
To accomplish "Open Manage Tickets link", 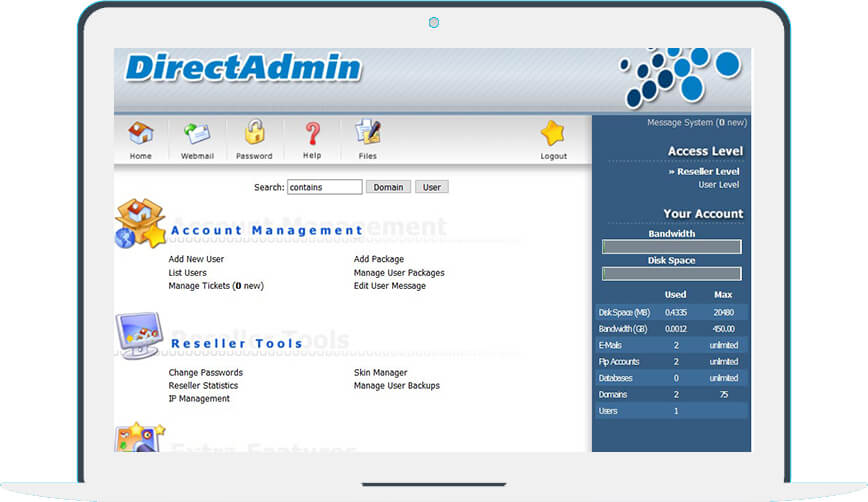I will pos(216,286).
